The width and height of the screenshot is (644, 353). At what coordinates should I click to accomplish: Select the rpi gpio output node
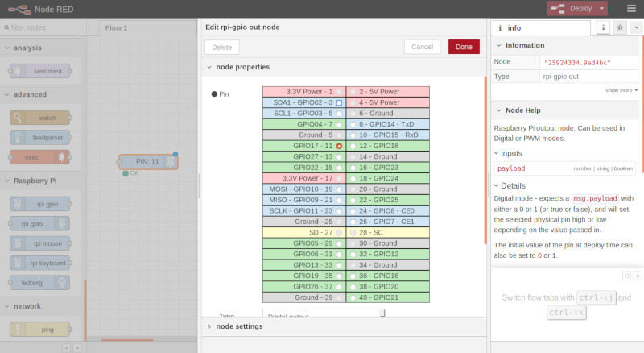(39, 224)
